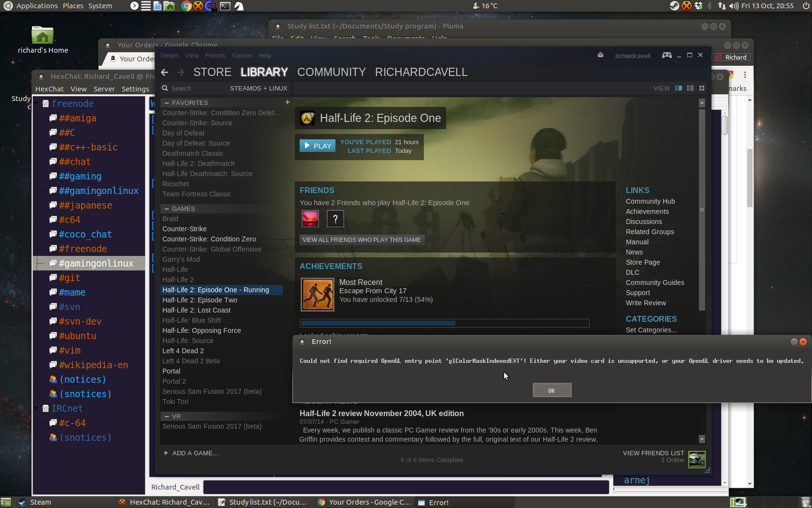Screen dimensions: 812x508
Task: Open the unknown friend avatar with question mark
Action: [335, 219]
